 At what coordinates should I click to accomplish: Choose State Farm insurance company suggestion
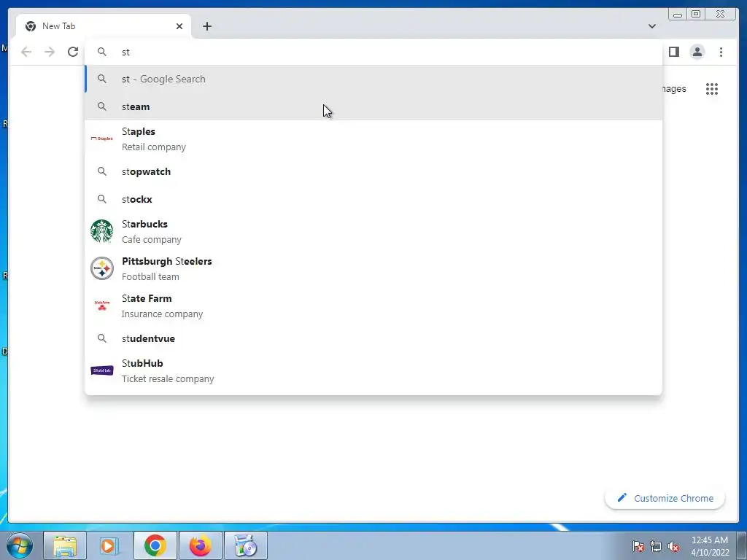click(373, 306)
